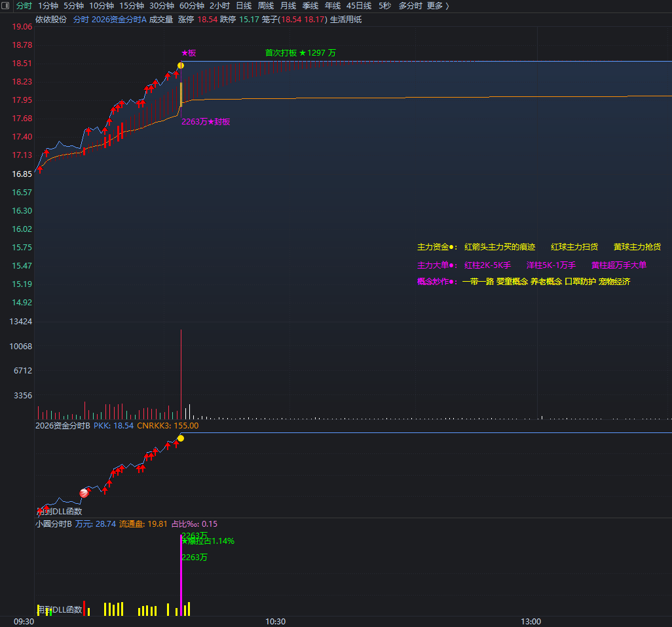
Task: Click the 小圈分时B panel label
Action: click(x=54, y=523)
